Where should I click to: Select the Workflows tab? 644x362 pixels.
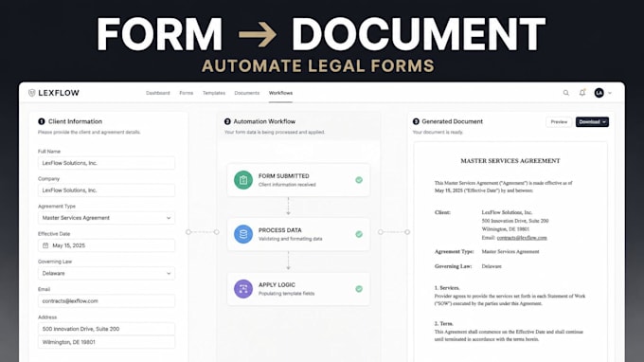pyautogui.click(x=280, y=93)
